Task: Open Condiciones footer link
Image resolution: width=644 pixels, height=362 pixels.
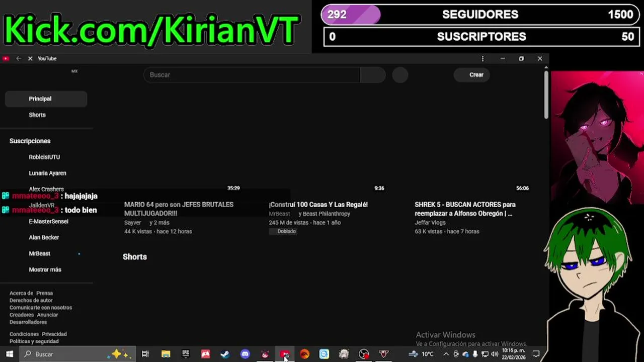Action: 24,334
